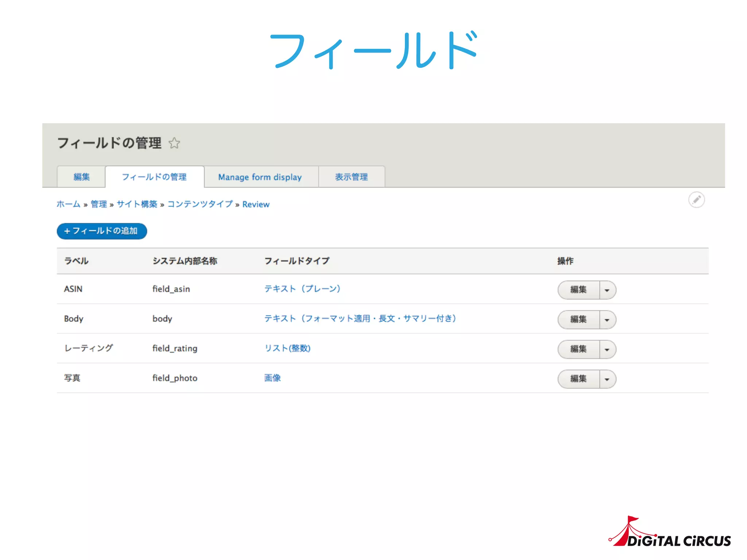Open the 管理 breadcrumb link
The image size is (747, 560).
click(98, 204)
